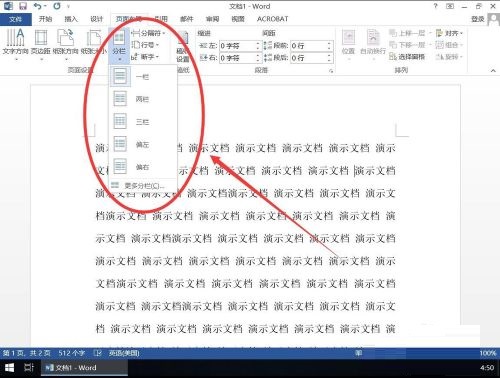Undo the last action
500x378 pixels.
38,6
